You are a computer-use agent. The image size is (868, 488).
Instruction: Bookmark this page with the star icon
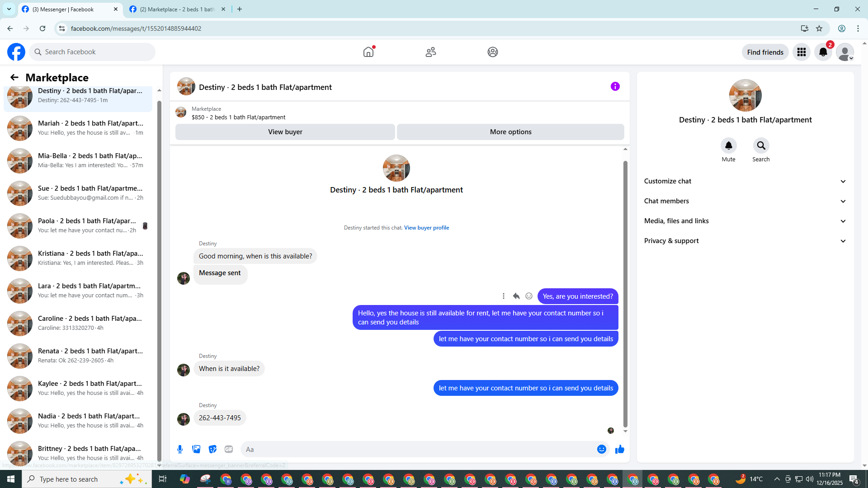(x=819, y=28)
